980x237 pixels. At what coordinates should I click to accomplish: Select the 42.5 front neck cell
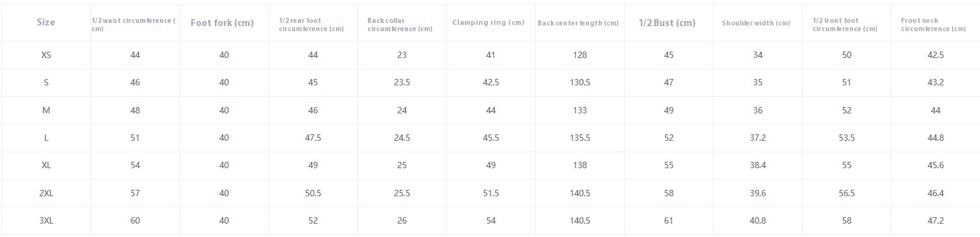click(x=935, y=55)
